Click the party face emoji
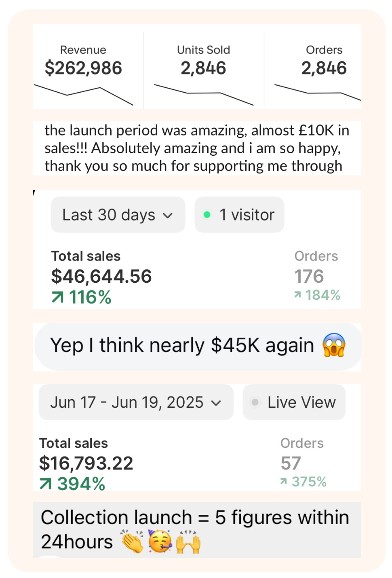The height and width of the screenshot is (578, 392). click(x=160, y=541)
